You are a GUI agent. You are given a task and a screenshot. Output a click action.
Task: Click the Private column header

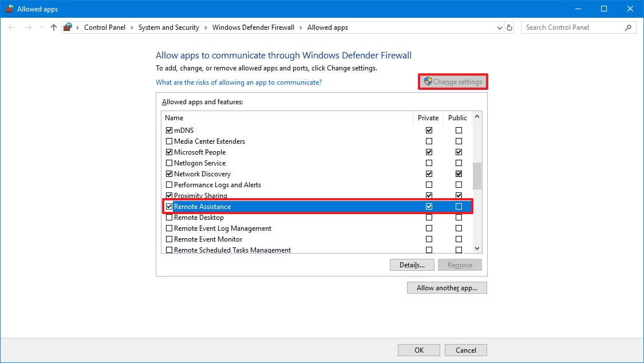[428, 118]
